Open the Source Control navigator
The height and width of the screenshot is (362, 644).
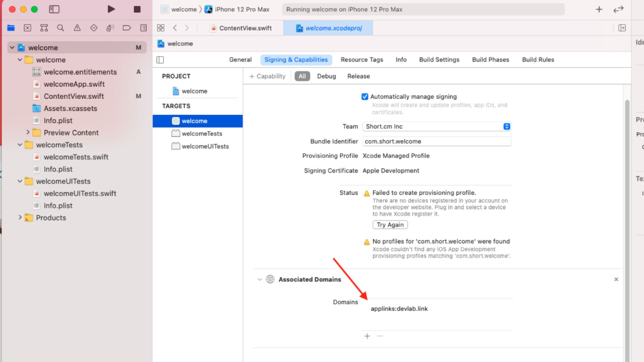coord(27,28)
